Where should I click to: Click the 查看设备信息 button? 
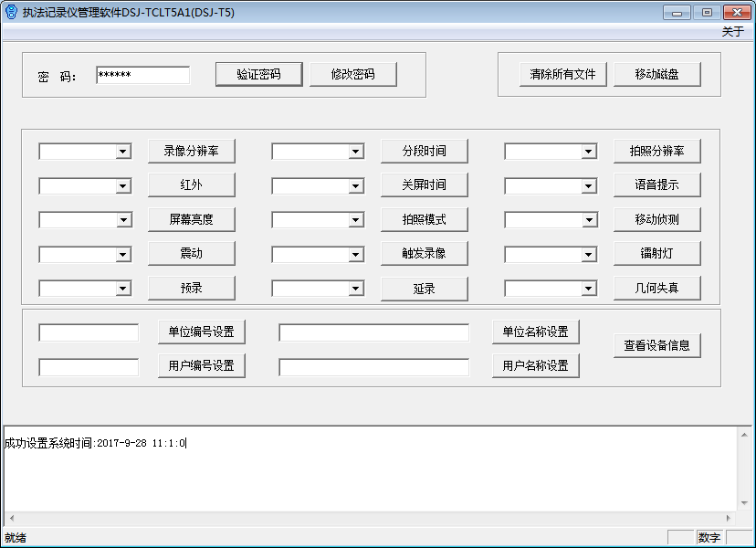[x=656, y=345]
